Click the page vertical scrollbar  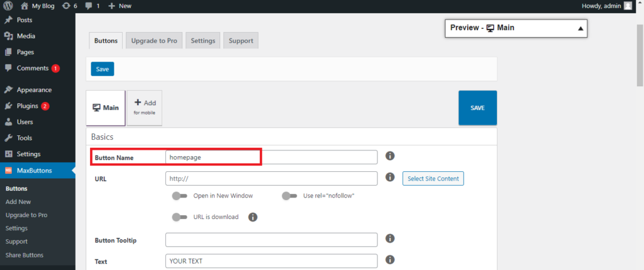[x=640, y=55]
